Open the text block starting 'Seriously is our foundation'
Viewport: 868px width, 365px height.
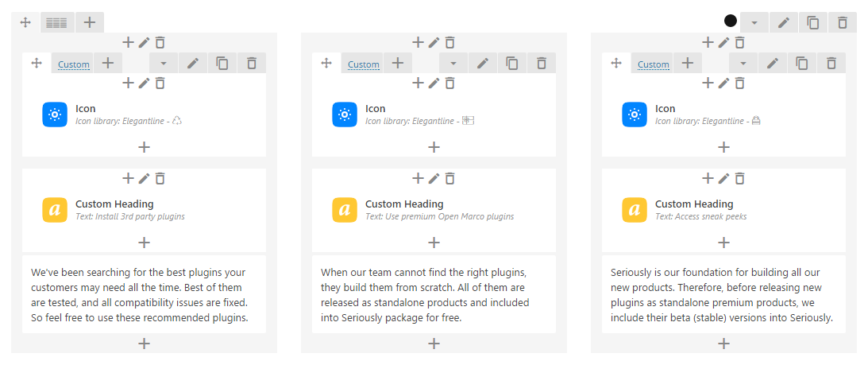pos(723,294)
